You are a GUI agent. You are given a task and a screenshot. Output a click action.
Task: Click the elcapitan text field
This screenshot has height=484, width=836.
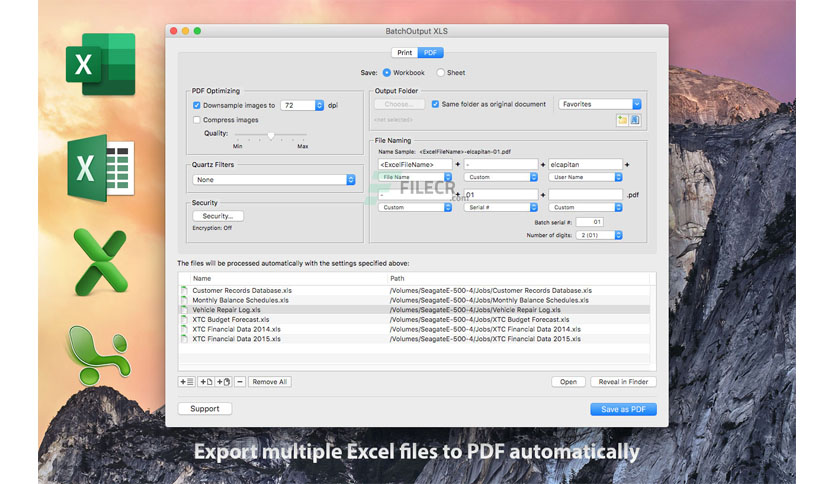point(585,164)
